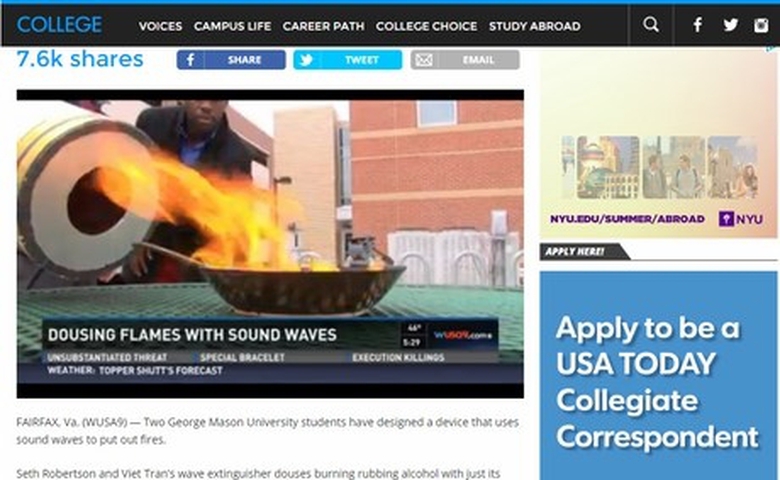
Task: Open USA TODAY Collegiate Correspondent banner
Action: coord(658,380)
